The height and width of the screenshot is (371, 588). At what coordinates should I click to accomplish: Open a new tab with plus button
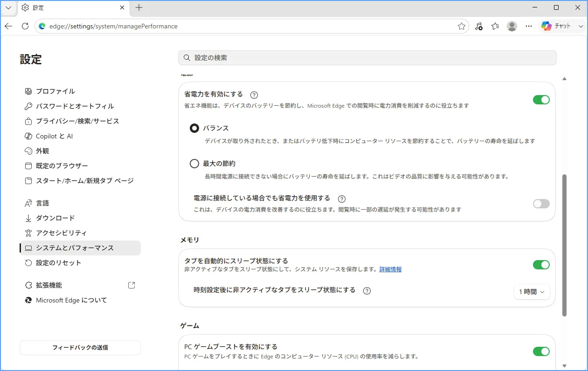[x=139, y=7]
